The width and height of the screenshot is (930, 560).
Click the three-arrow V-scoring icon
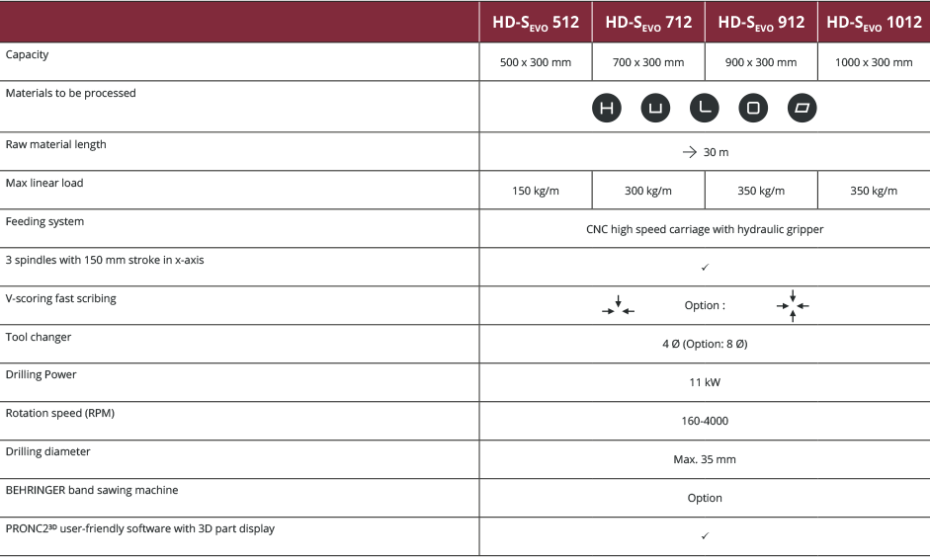[x=618, y=306]
